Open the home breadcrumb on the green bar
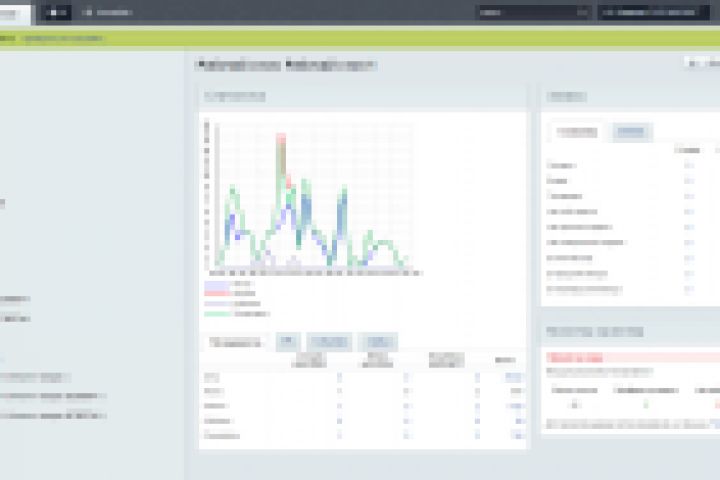Screen dimensions: 720x480 (x=7, y=39)
